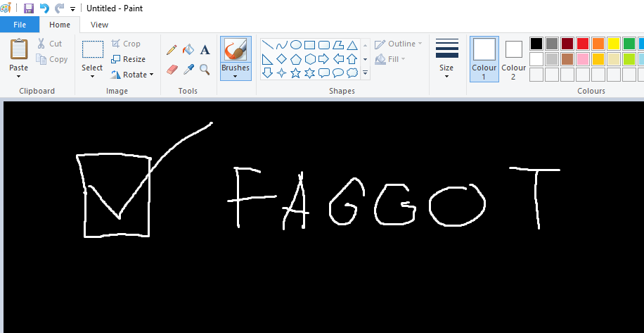The image size is (644, 333).
Task: Select the Colour picker eyedropper tool
Action: coord(188,69)
